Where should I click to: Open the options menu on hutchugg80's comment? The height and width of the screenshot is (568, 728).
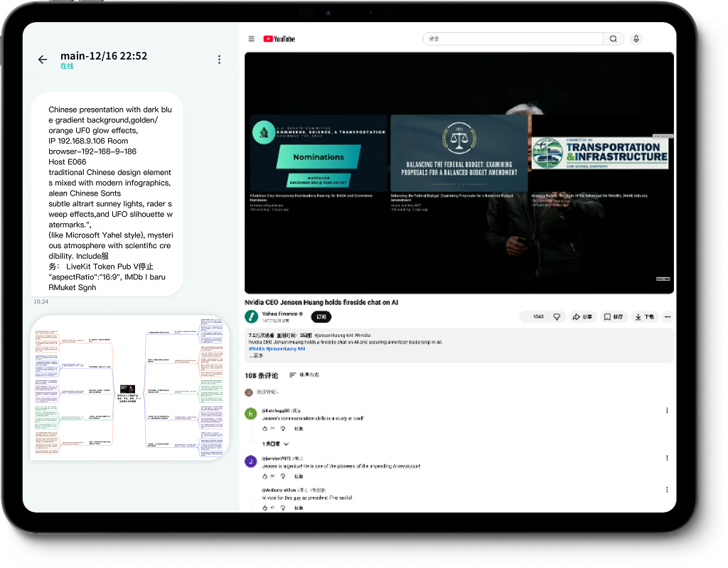tap(666, 410)
